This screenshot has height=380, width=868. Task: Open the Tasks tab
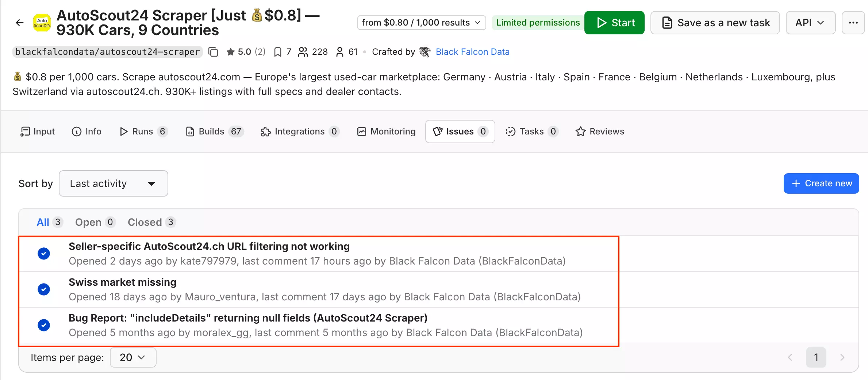tap(532, 132)
